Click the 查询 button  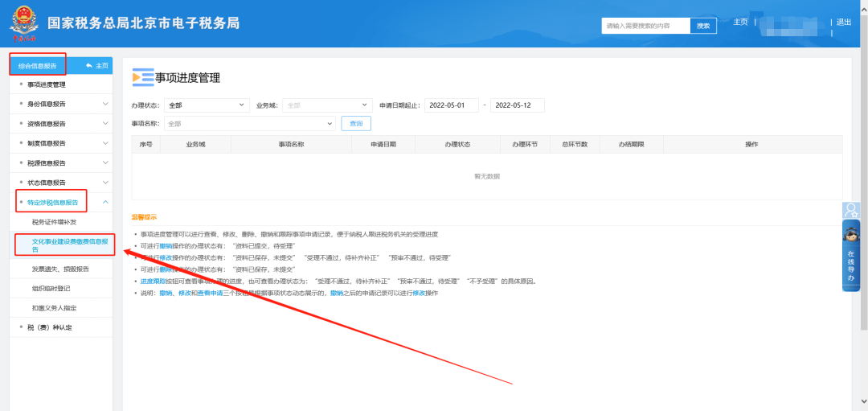pos(355,123)
